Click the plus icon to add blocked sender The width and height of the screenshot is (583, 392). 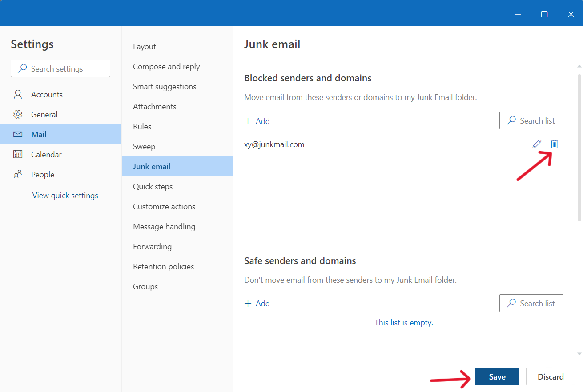pos(248,121)
